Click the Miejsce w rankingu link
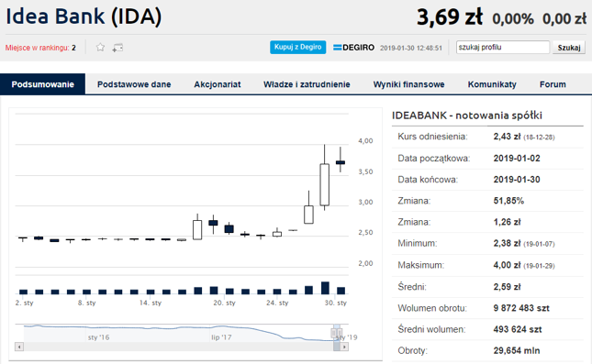This screenshot has height=364, width=592. tap(37, 48)
